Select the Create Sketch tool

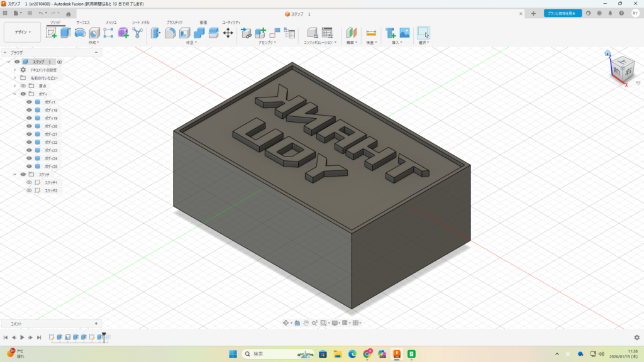click(x=51, y=33)
